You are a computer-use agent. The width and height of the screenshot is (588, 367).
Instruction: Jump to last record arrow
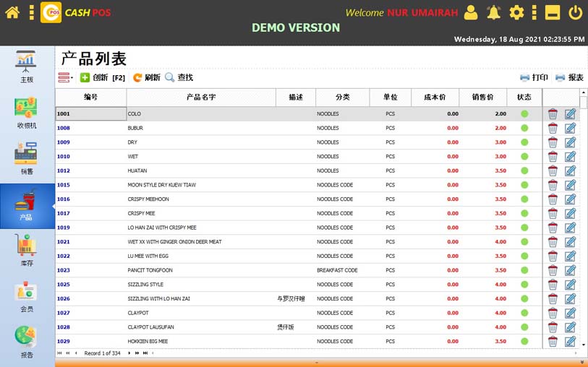point(145,353)
